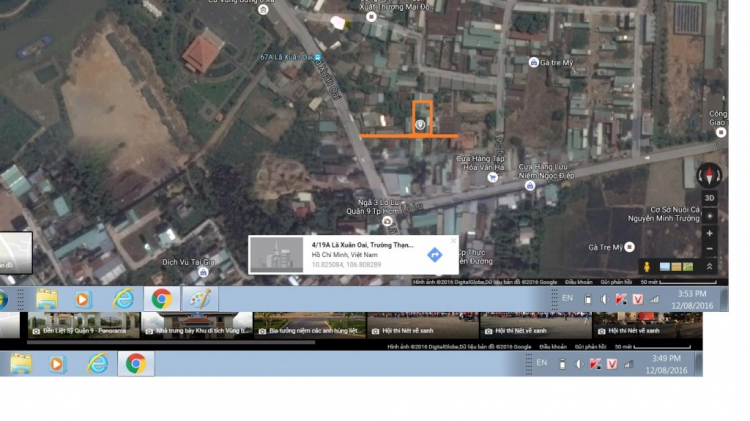Select the Ngã 3 Lò Lu camera marker

[x=387, y=221]
